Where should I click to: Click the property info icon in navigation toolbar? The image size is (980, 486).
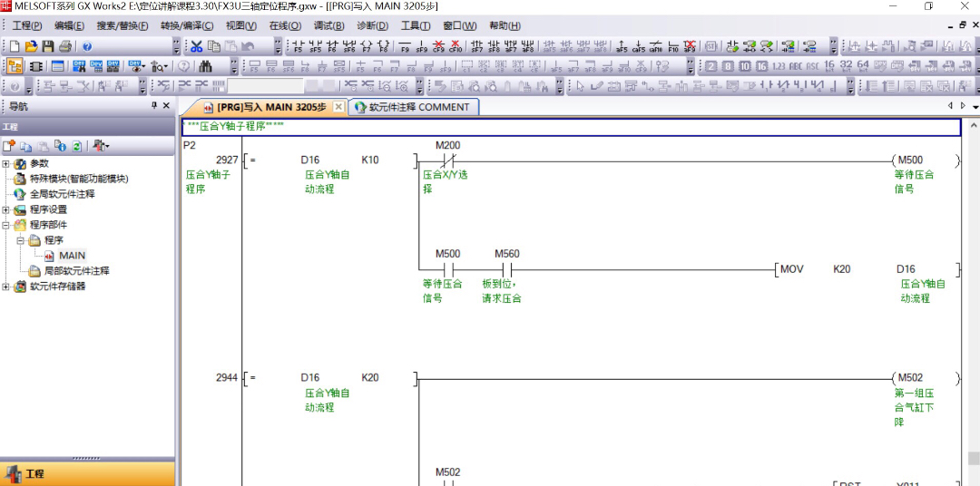pyautogui.click(x=60, y=146)
